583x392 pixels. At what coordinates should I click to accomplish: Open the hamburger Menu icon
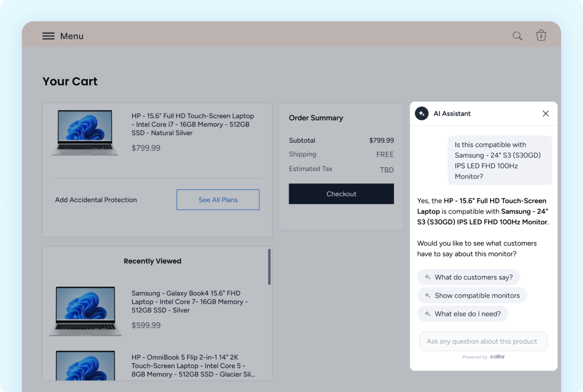(x=48, y=36)
